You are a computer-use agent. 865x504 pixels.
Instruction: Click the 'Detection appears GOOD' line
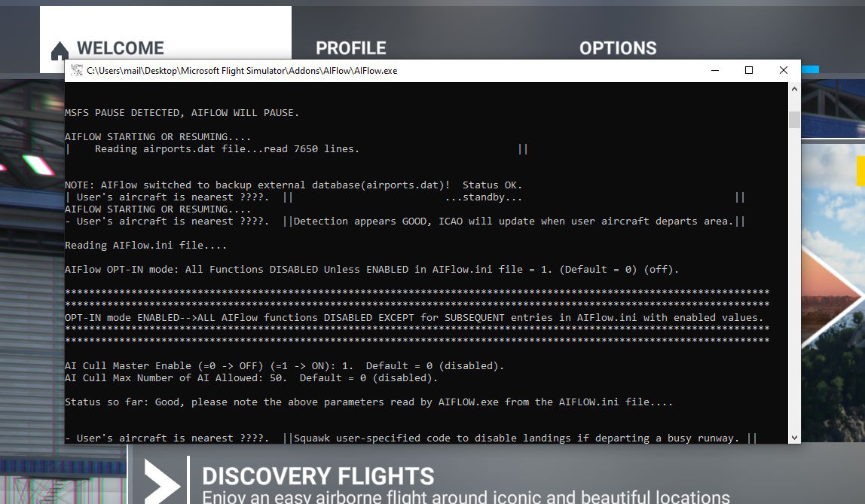(x=513, y=221)
